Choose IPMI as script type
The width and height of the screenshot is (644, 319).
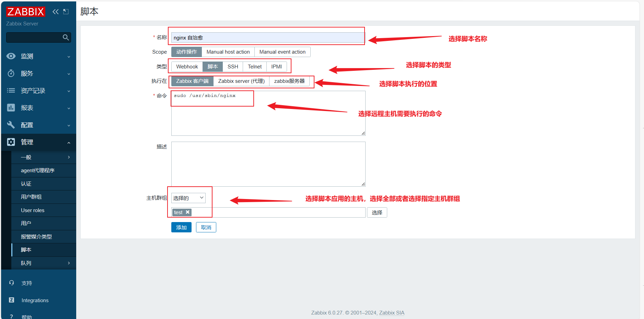click(276, 67)
